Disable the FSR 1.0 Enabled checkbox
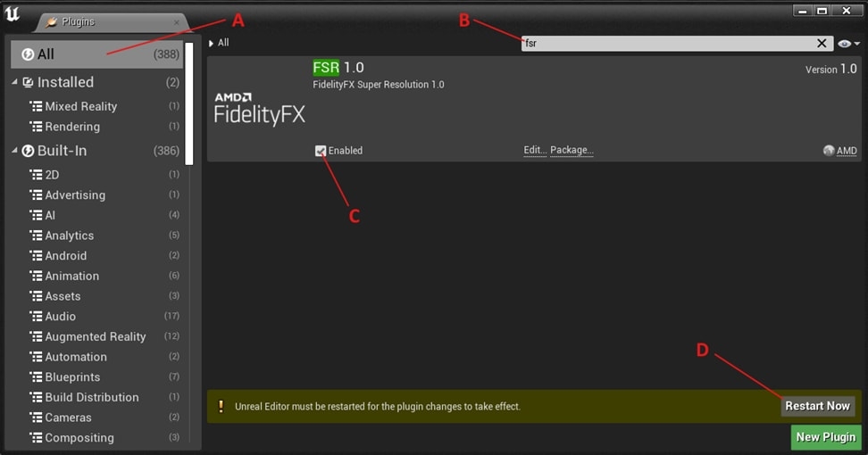This screenshot has width=868, height=455. (321, 151)
